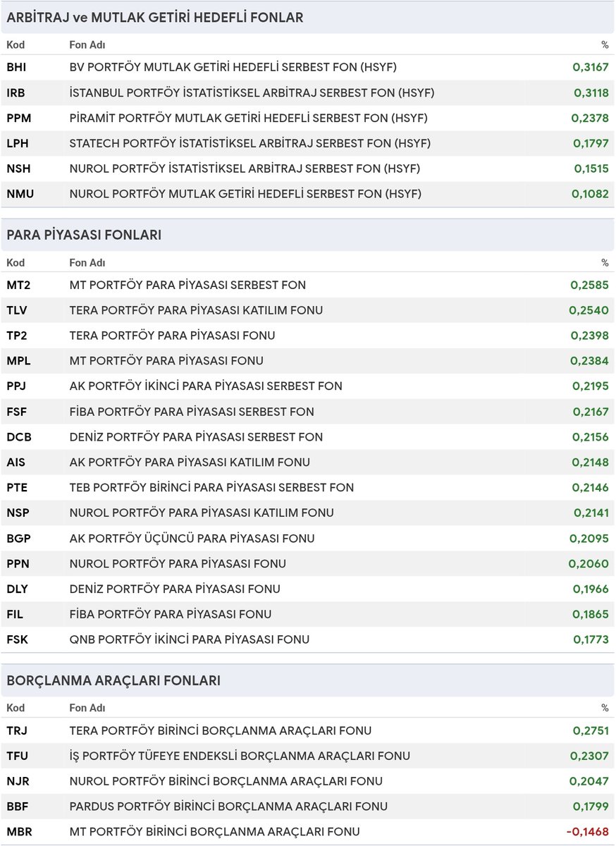This screenshot has height=846, width=616.
Task: Open PİRAMİT PORTFÖY MUTLAK GETİRİ HEDEFLİ fund
Action: pyautogui.click(x=248, y=118)
